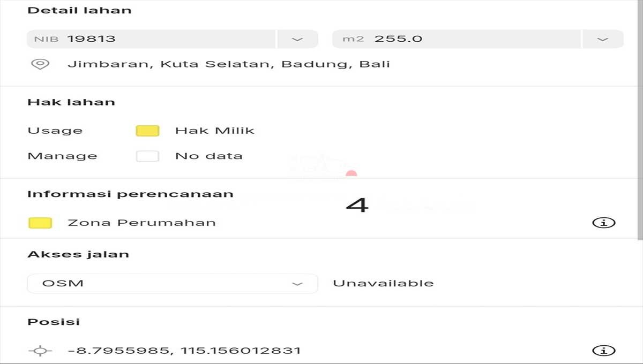Click the Unavailable road access status
Viewport: 643px width, 364px height.
pos(383,283)
